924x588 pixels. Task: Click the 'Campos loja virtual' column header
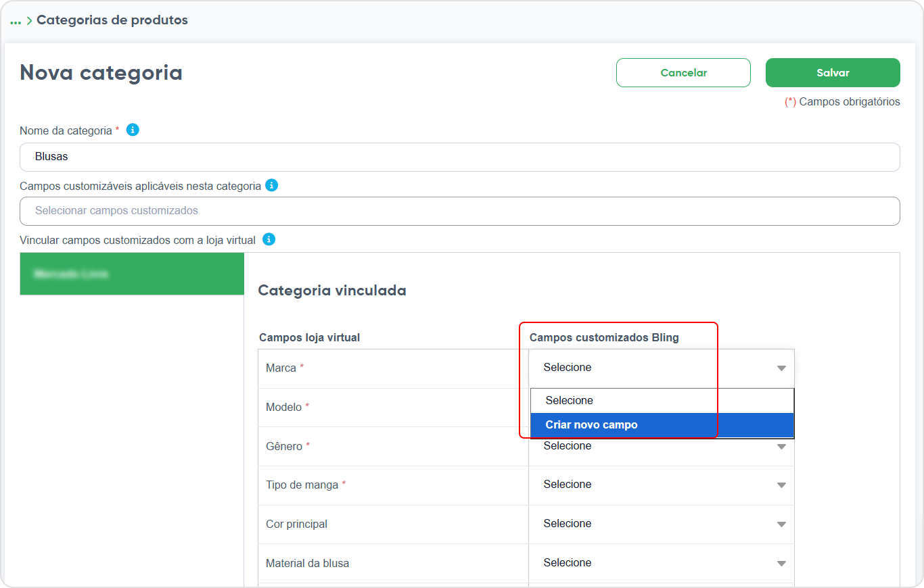[310, 337]
